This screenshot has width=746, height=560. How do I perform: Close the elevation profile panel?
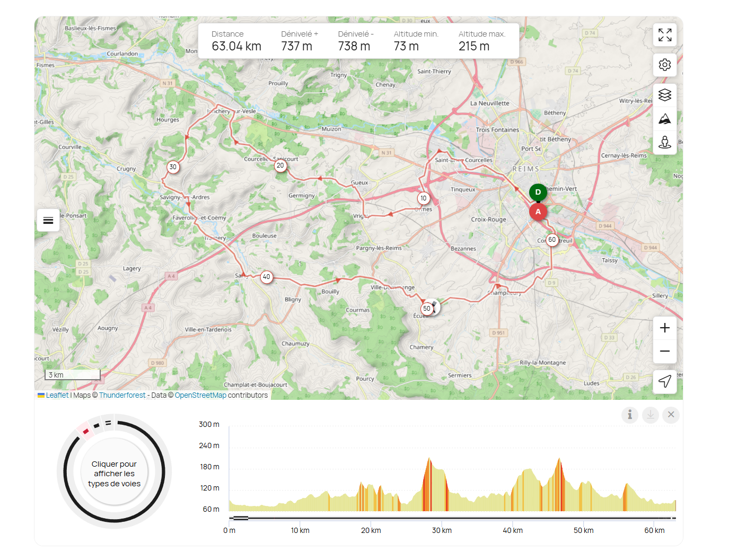[x=671, y=415]
